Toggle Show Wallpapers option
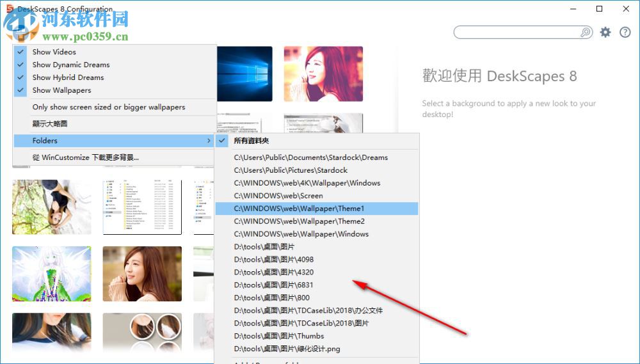640x364 pixels. (115, 90)
